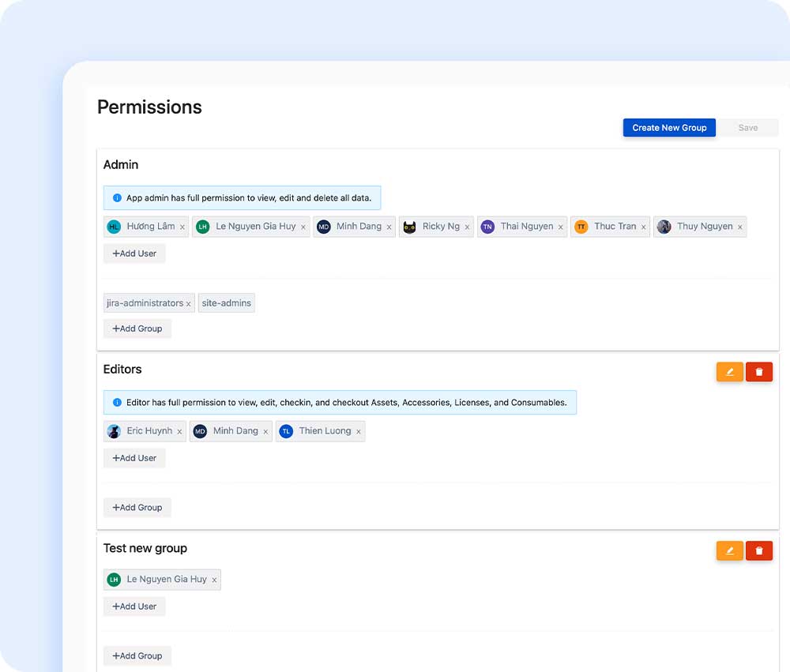Click the Save button
The height and width of the screenshot is (672, 790).
tap(747, 128)
